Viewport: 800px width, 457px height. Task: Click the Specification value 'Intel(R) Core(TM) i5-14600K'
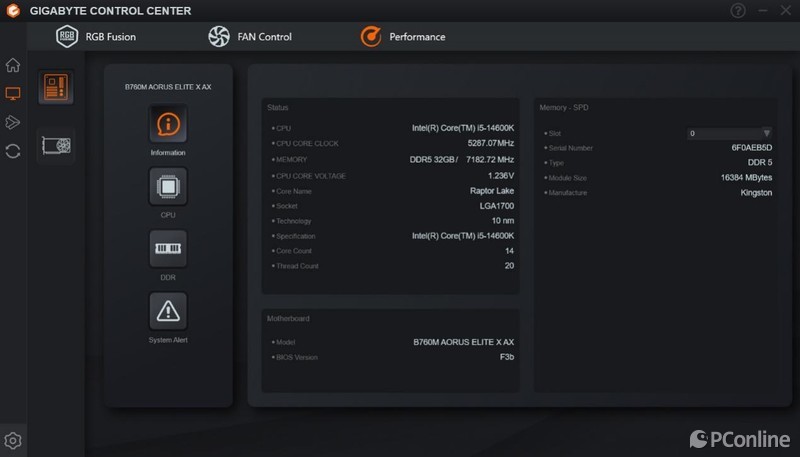tap(463, 236)
